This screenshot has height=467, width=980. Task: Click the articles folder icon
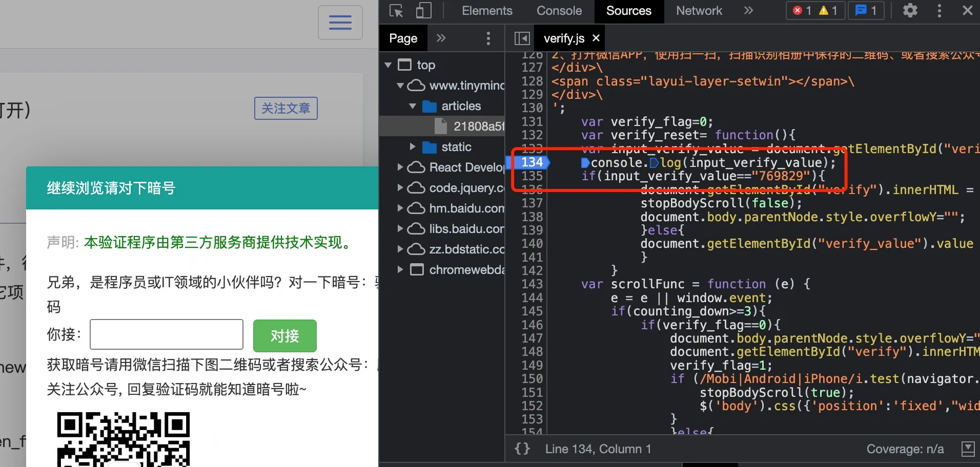pos(429,106)
